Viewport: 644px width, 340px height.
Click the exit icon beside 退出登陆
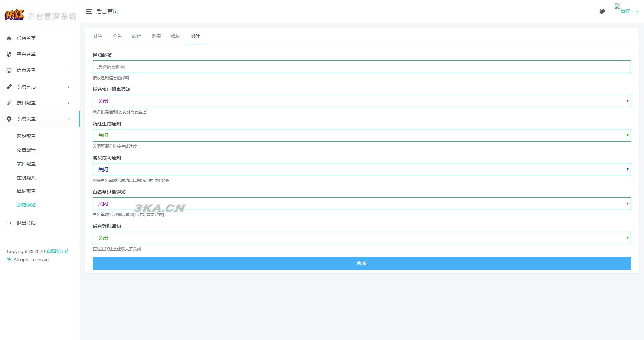[x=9, y=223]
